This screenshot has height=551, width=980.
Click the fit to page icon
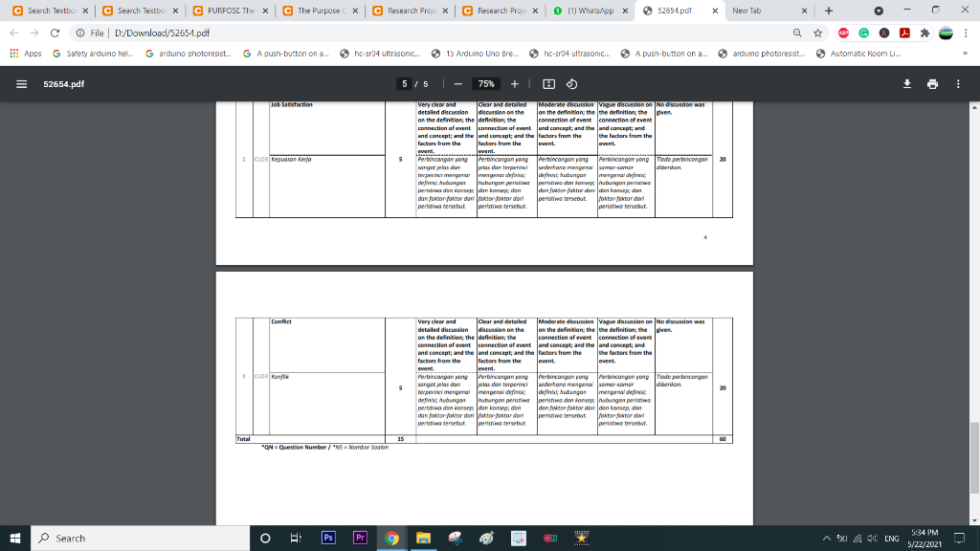[548, 84]
